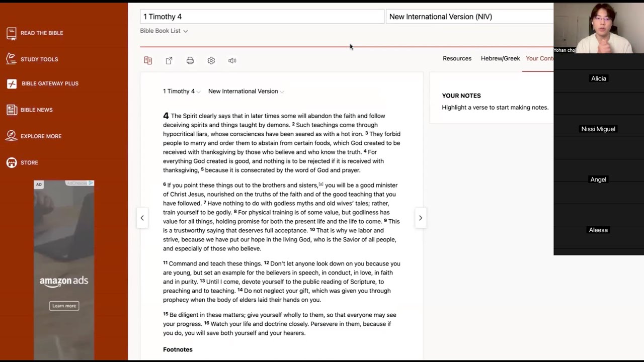The width and height of the screenshot is (644, 362).
Task: Click the Store icon in sidebar
Action: coord(12,162)
